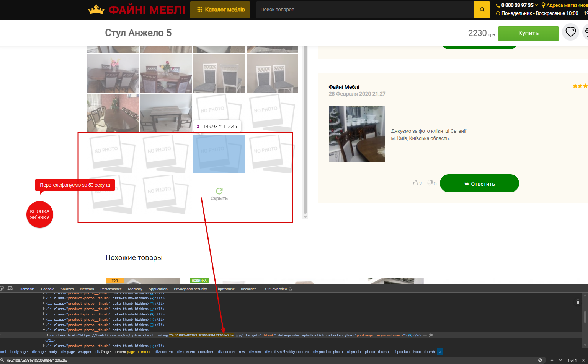Click the photo gallery vertical scrollbar
Screen dimensions: 588x364
pos(305,132)
